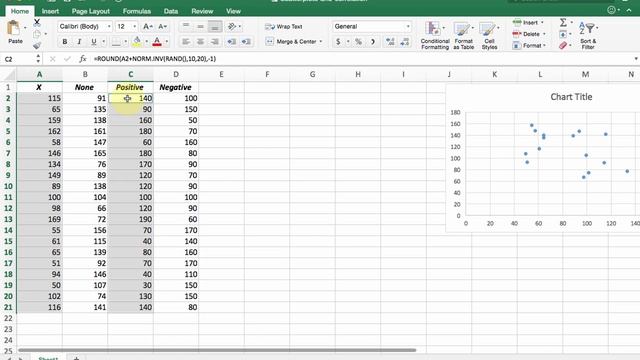Screen dimensions: 640x360
Task: Click Merge & Center button
Action: (x=291, y=42)
